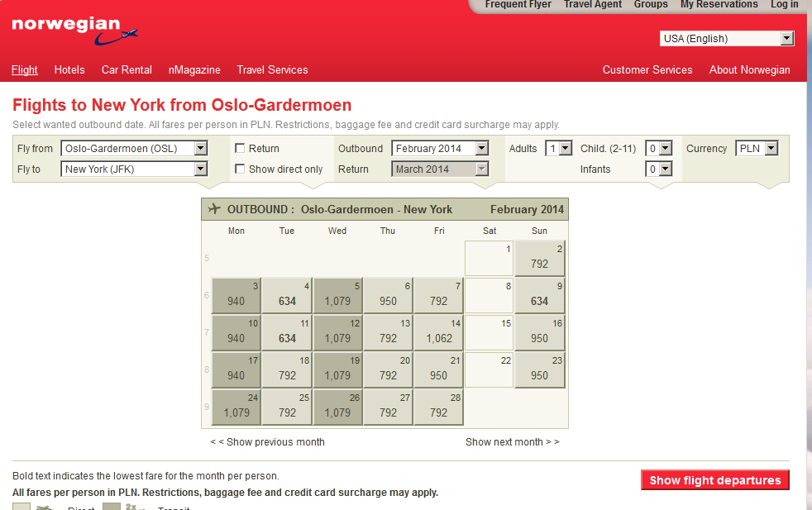
Task: Select February 4 lowest fare 634
Action: tap(287, 295)
